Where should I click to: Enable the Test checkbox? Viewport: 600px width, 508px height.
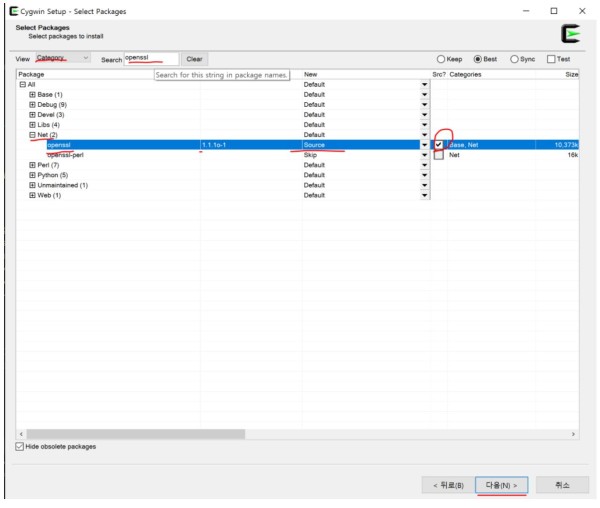pyautogui.click(x=551, y=59)
